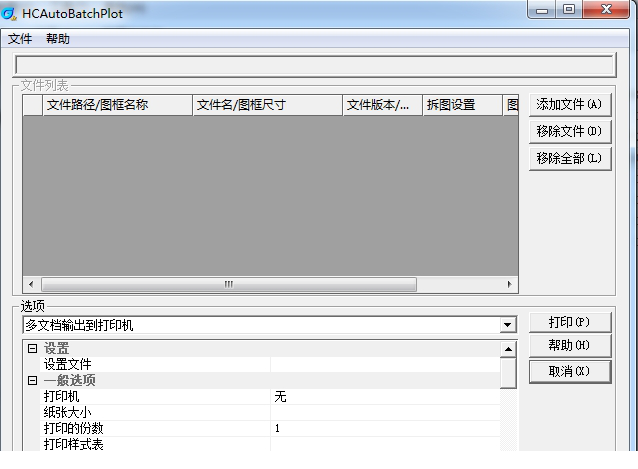Click the options panel vertical scroll thumb
This screenshot has width=638, height=469.
click(x=508, y=373)
